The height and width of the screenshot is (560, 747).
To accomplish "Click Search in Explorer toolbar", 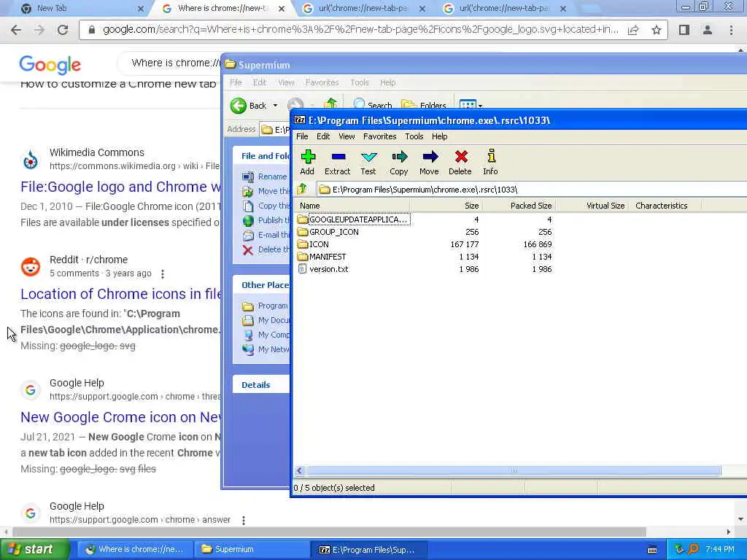I will (373, 105).
